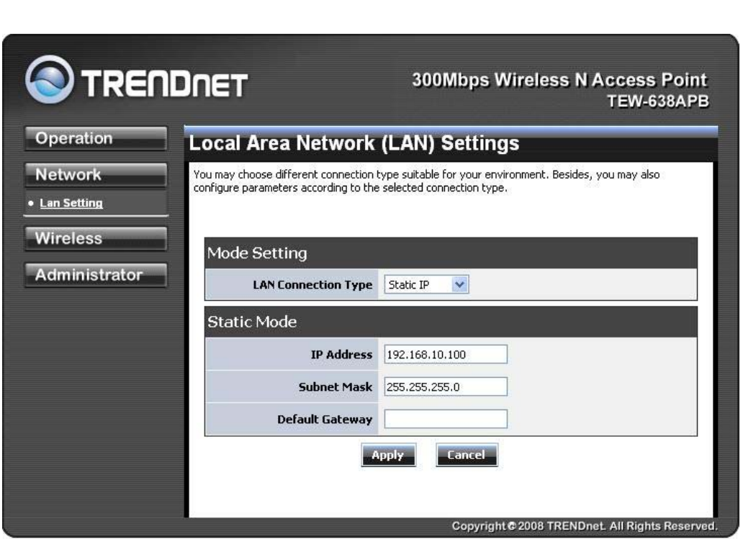Open the Network menu
The image size is (756, 539).
(96, 174)
